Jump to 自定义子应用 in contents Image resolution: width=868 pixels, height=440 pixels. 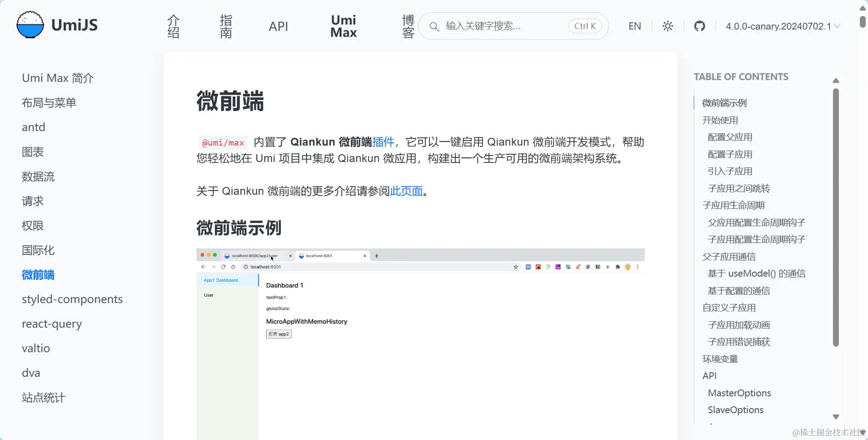pos(729,308)
